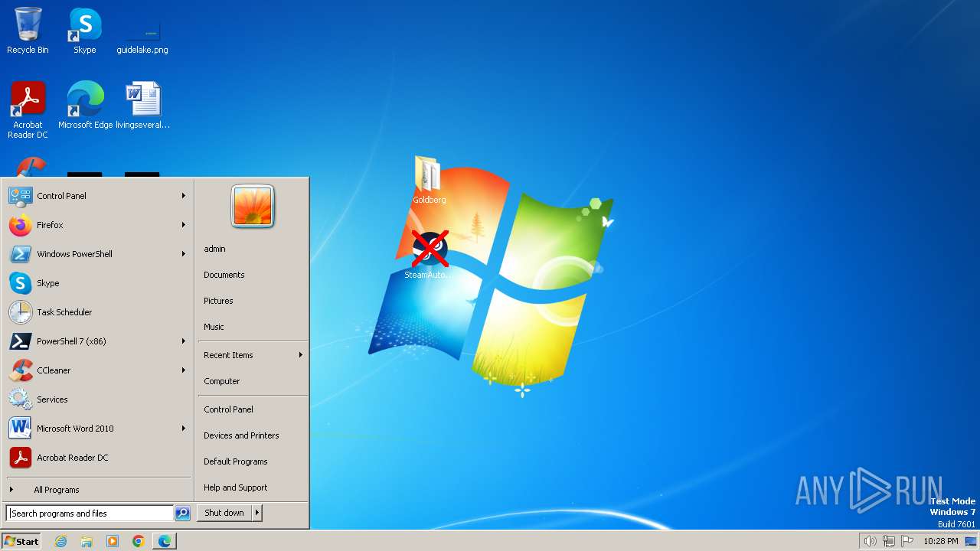Open Acrobat Reader DC desktop shortcut
This screenshot has width=980, height=551.
(28, 109)
